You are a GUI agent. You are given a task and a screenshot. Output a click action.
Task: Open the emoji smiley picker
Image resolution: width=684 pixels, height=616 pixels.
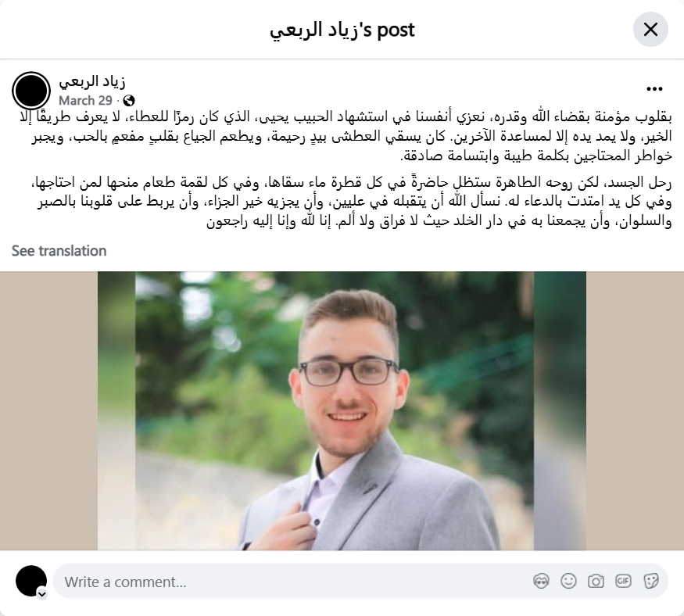568,581
